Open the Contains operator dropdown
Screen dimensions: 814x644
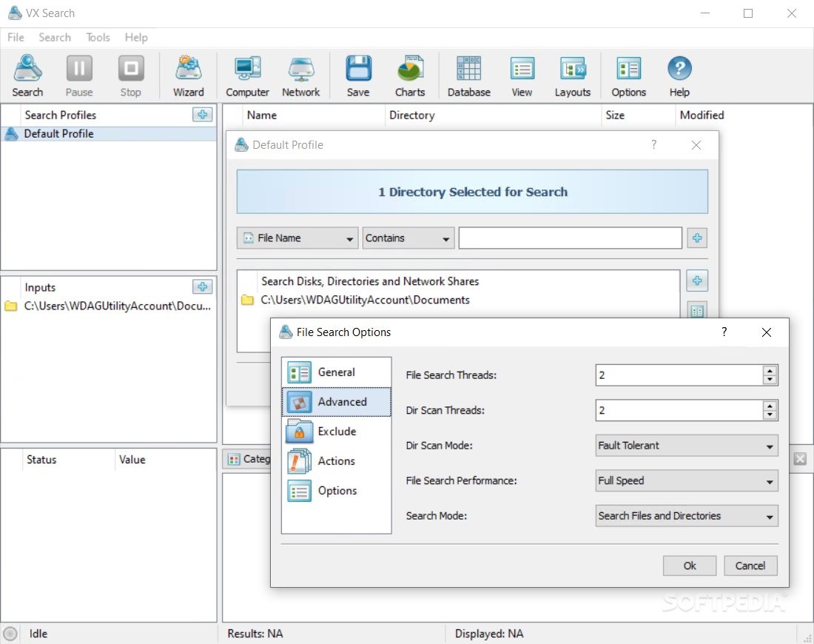click(x=408, y=238)
